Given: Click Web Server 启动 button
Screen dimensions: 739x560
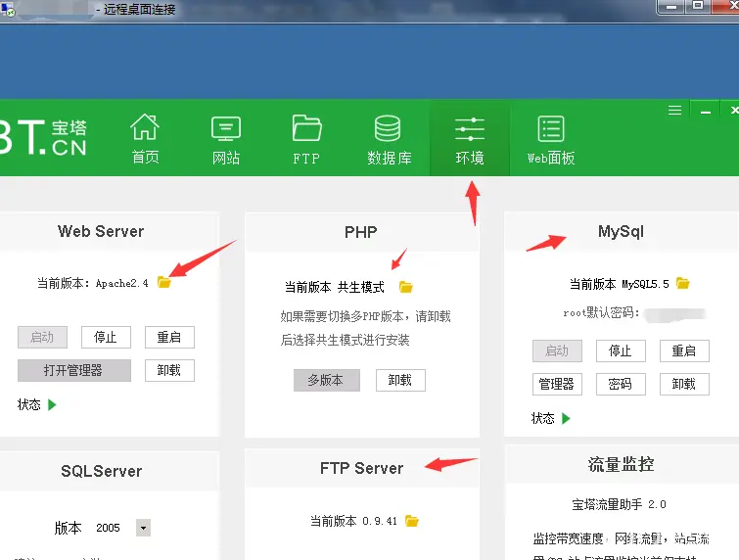Looking at the screenshot, I should (x=42, y=337).
